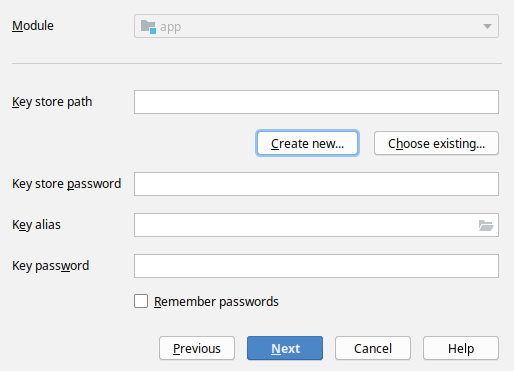Focus the Key alias text field
Viewport: 514px width, 371px height.
[306, 225]
